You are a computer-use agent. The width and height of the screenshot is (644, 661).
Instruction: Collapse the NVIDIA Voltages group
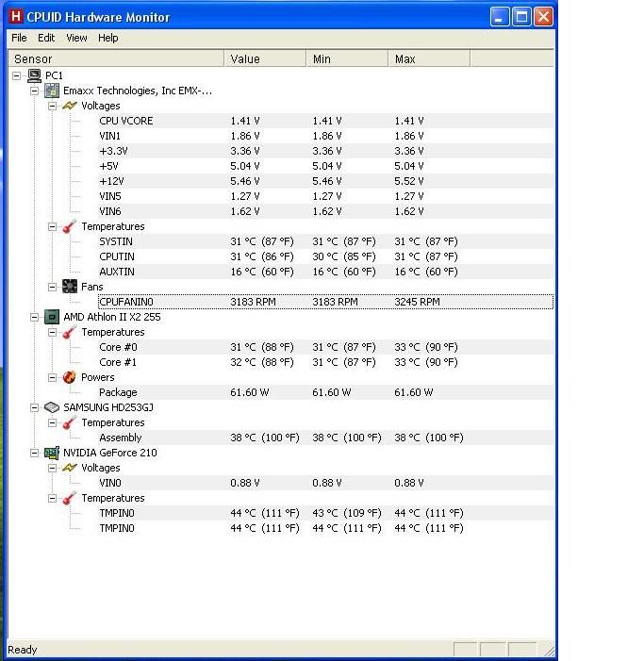coord(52,468)
